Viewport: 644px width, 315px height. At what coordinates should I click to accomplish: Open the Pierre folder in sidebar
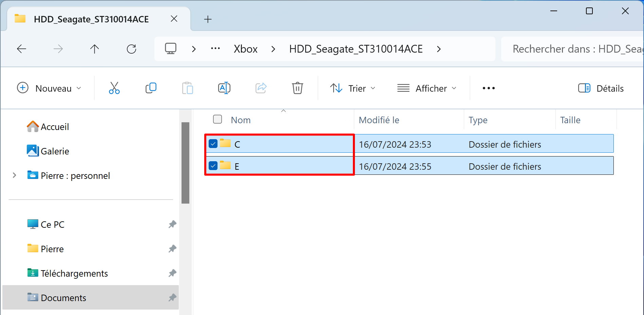click(x=45, y=249)
